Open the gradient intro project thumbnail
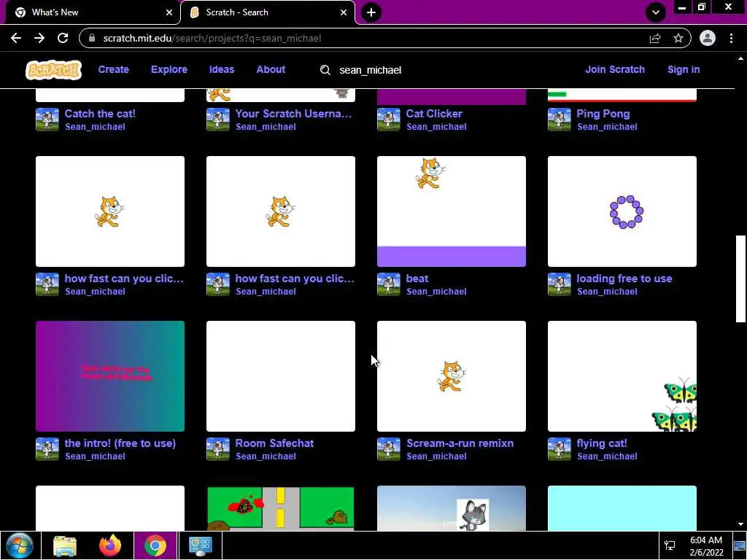This screenshot has height=560, width=747. [110, 376]
